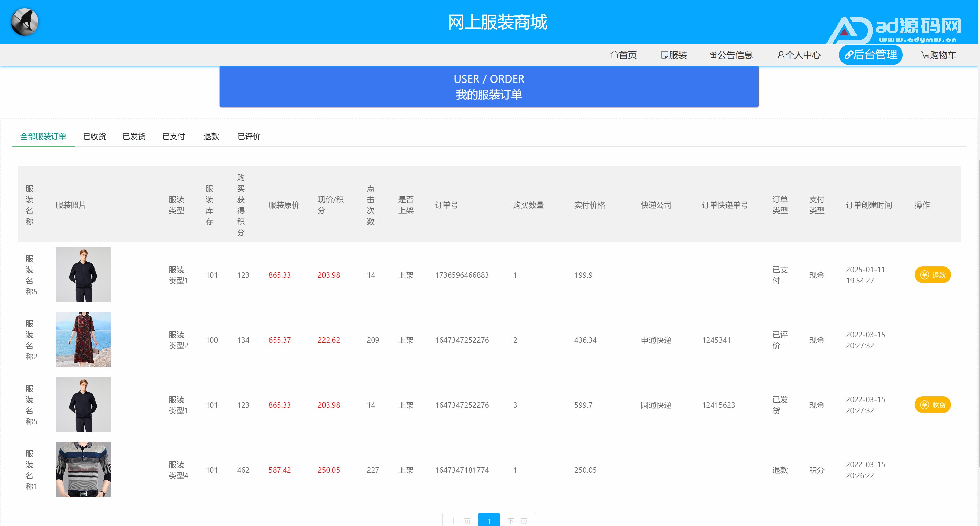The width and height of the screenshot is (980, 526).
Task: Click the 上一页 previous page button
Action: 460,520
